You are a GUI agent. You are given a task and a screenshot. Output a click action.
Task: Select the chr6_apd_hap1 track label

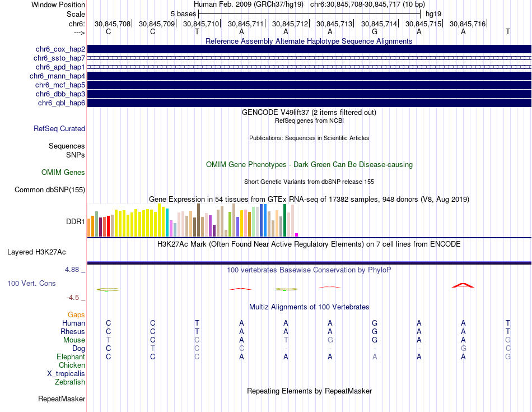(x=60, y=67)
